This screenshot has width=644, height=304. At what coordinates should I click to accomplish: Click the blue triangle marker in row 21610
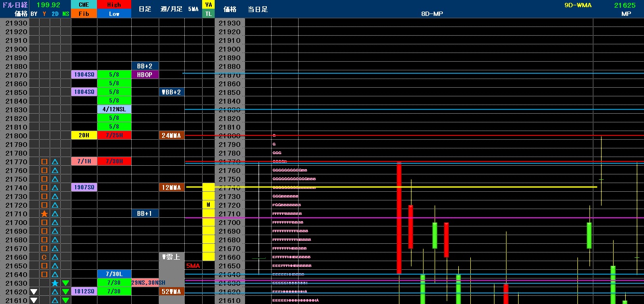(x=55, y=300)
